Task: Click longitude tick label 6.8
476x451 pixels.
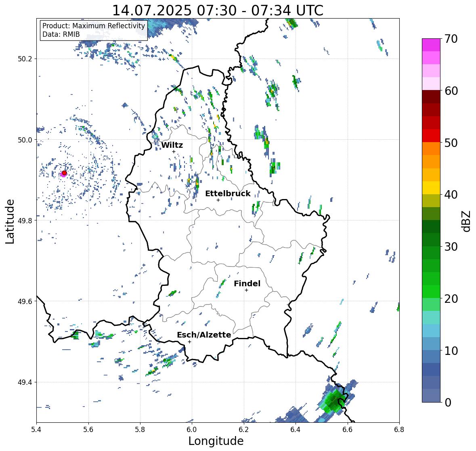Action: (x=399, y=430)
